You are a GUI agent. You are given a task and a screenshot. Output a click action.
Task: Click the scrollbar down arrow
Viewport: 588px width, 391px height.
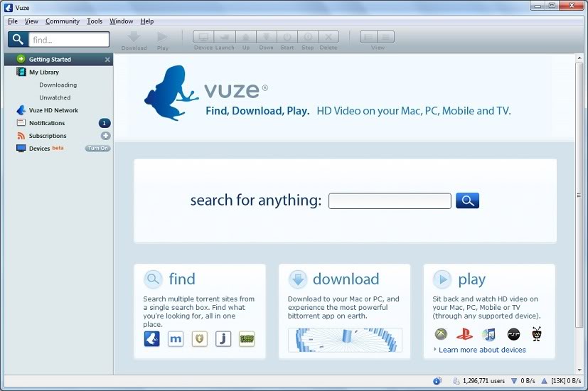pyautogui.click(x=579, y=370)
